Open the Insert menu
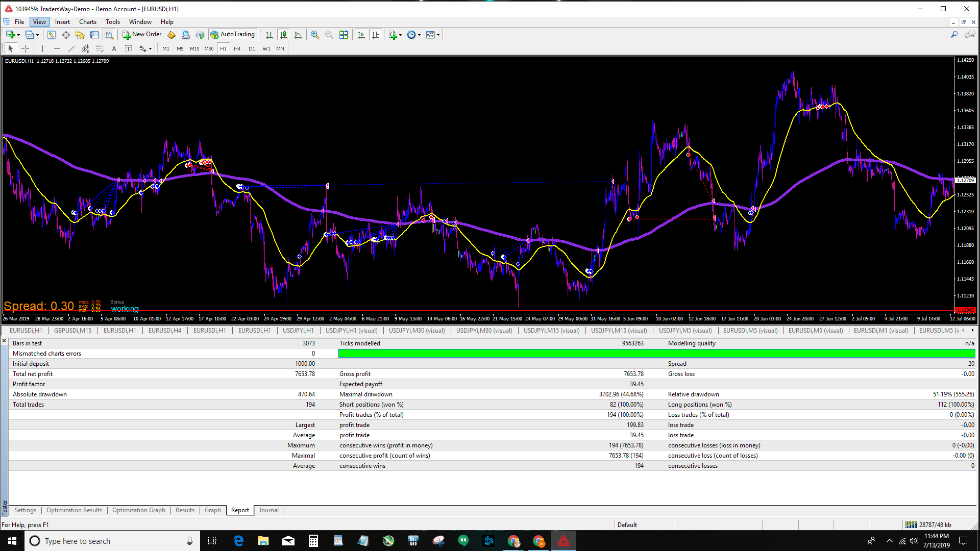Image resolution: width=980 pixels, height=551 pixels. (x=62, y=21)
